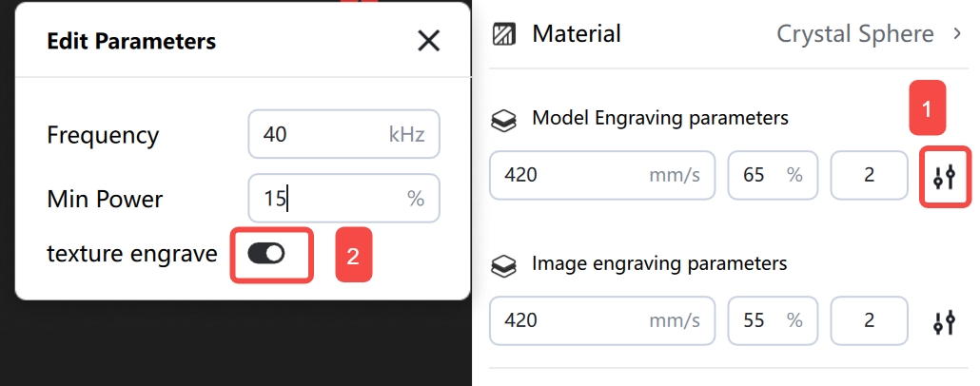Click the Frequency kHz input field

[343, 134]
